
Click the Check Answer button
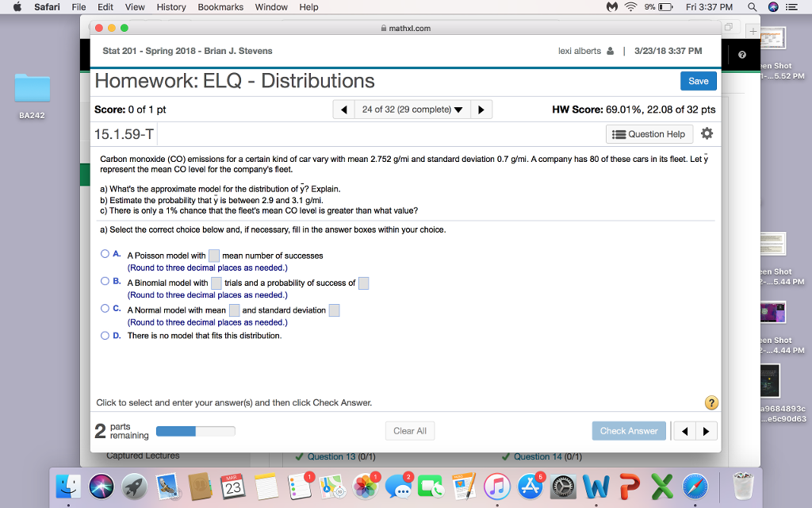tap(629, 430)
